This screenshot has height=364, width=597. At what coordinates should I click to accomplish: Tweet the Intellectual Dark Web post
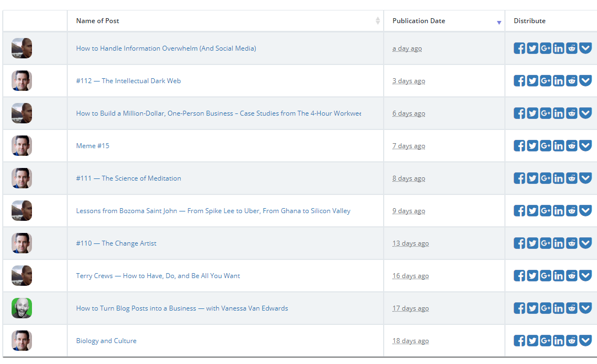point(533,81)
